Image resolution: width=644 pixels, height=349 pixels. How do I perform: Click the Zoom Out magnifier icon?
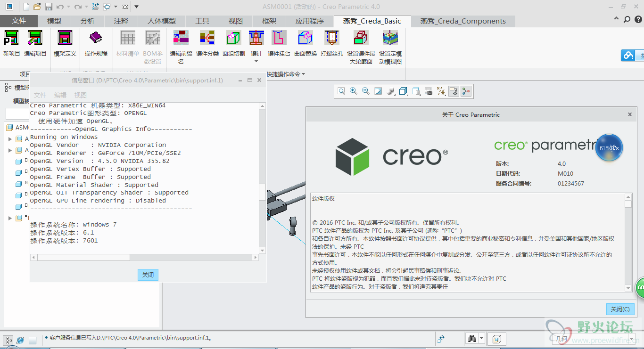[366, 91]
